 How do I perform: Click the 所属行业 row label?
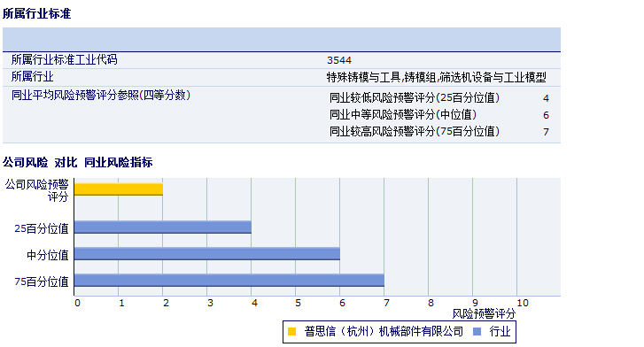coord(33,77)
